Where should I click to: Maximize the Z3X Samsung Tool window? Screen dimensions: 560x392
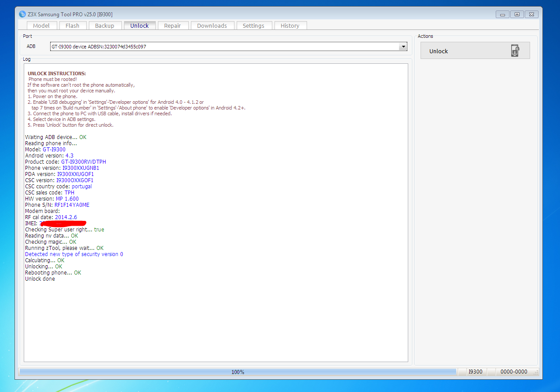[x=517, y=15]
